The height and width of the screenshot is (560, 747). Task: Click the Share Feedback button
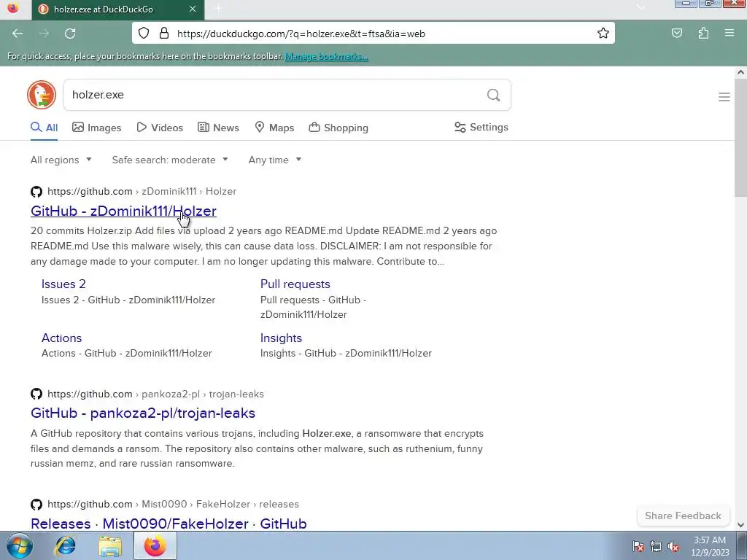click(683, 516)
